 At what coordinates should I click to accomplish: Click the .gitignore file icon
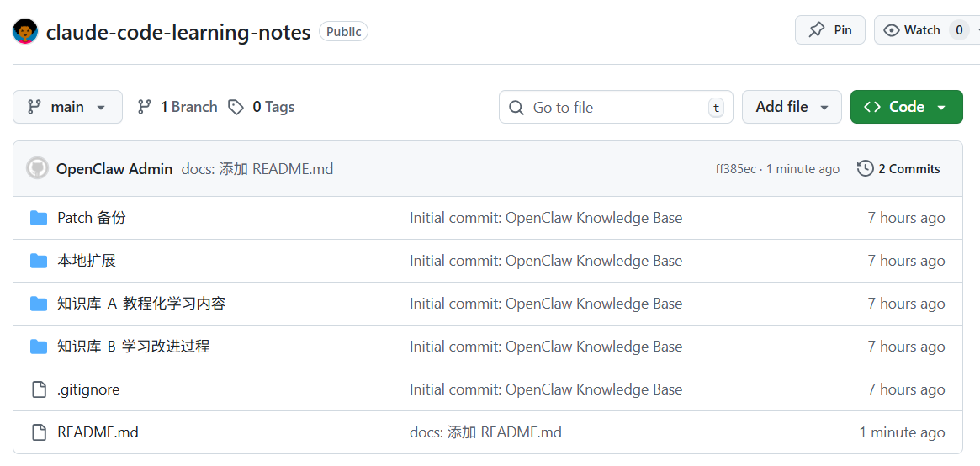[39, 389]
